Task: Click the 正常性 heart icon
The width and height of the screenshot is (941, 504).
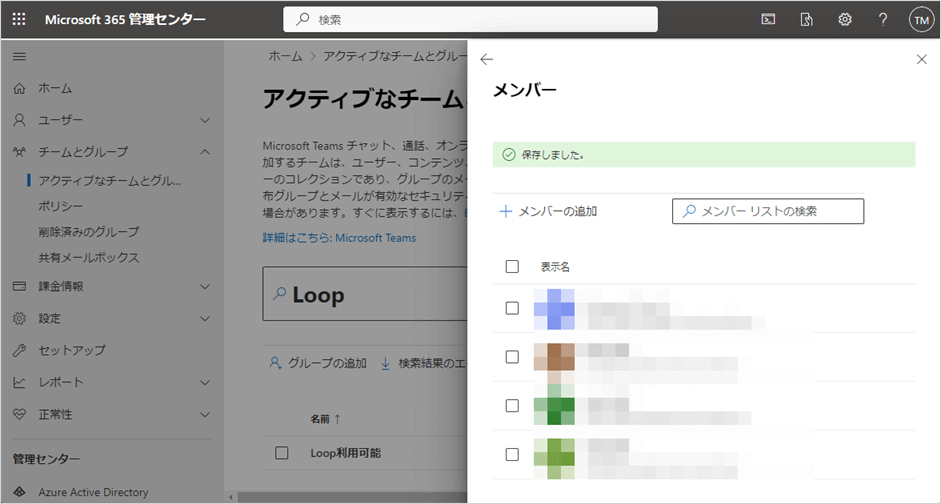Action: click(19, 414)
